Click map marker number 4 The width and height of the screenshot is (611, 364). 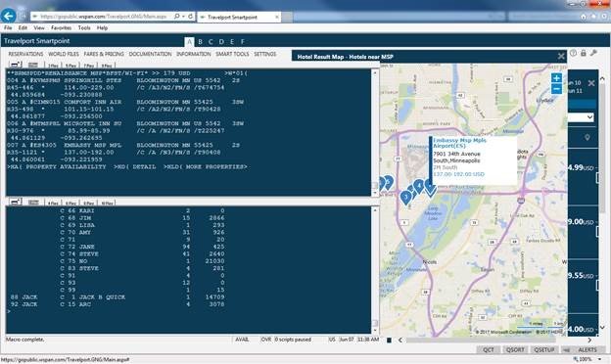click(419, 186)
